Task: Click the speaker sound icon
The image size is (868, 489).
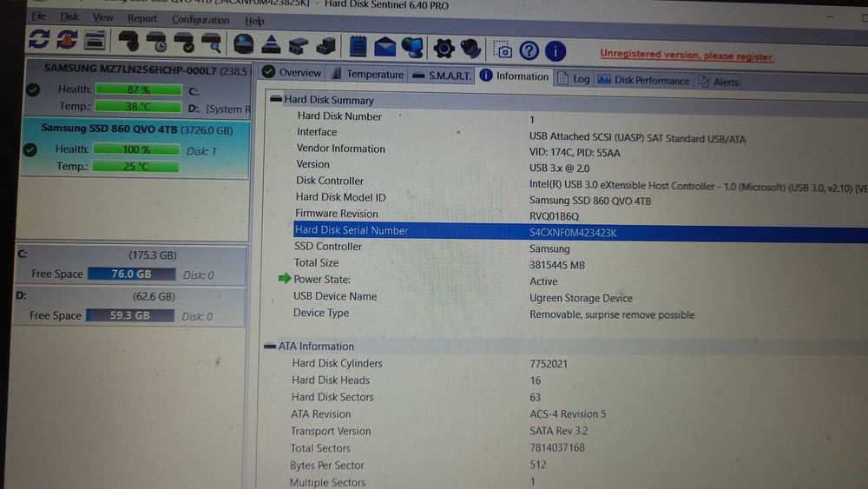Action: pos(470,50)
